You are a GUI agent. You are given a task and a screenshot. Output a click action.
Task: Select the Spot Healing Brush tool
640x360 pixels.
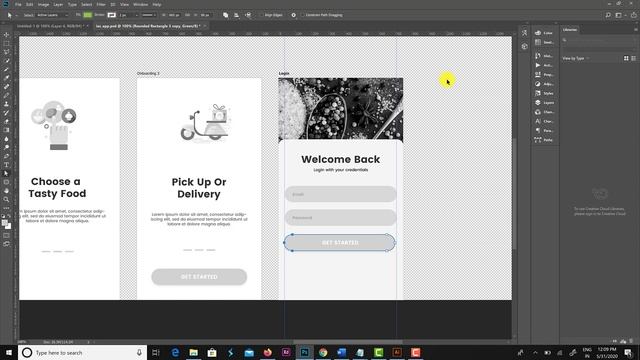coord(6,87)
